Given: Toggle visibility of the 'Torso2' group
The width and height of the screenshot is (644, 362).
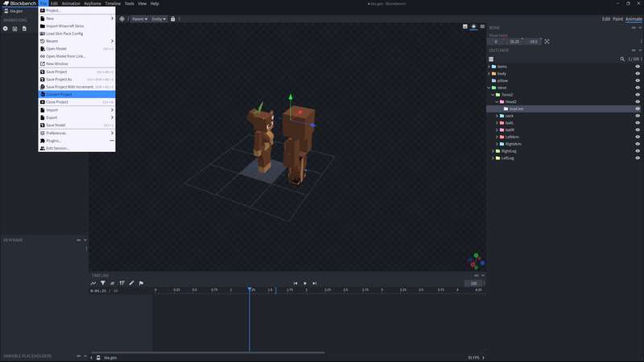Looking at the screenshot, I should point(638,94).
